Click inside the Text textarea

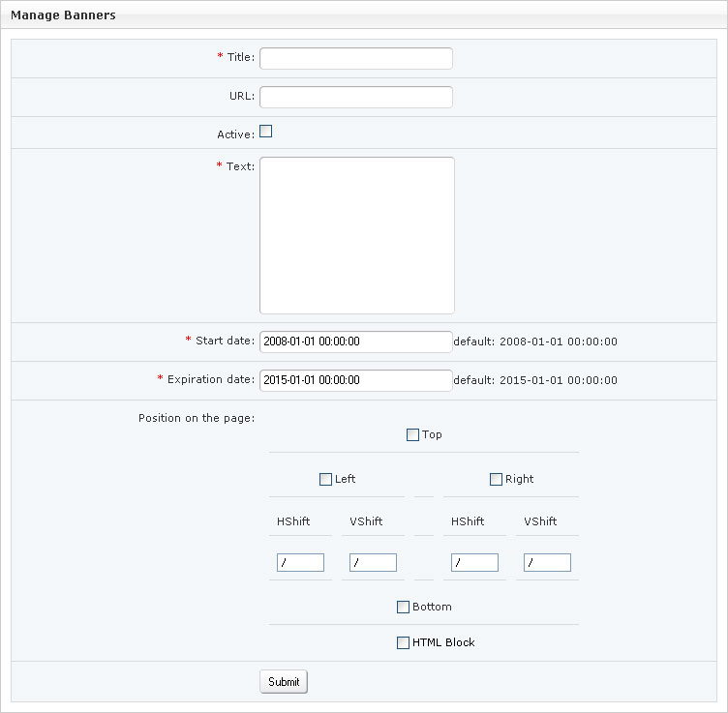pos(356,235)
